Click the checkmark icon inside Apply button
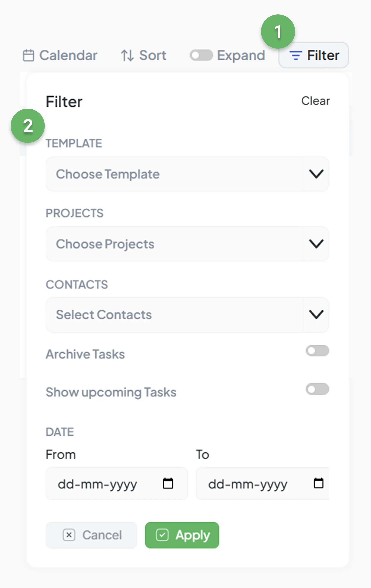 pyautogui.click(x=163, y=535)
